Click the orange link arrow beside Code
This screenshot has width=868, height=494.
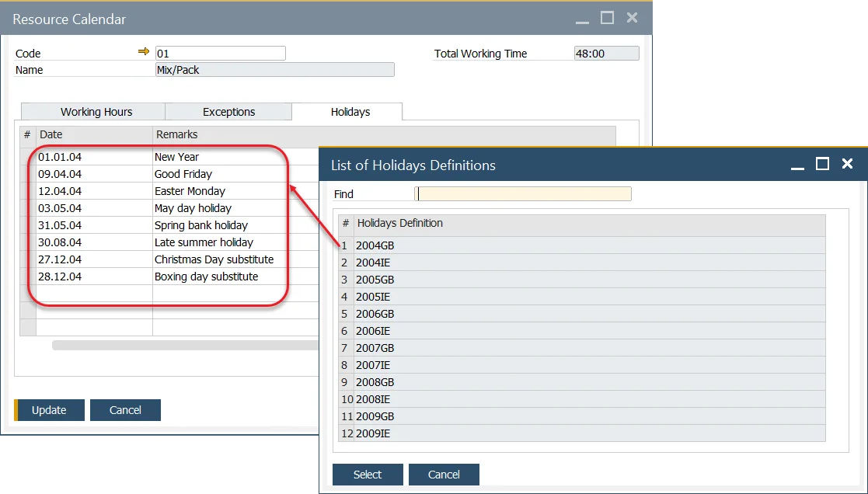pos(143,52)
